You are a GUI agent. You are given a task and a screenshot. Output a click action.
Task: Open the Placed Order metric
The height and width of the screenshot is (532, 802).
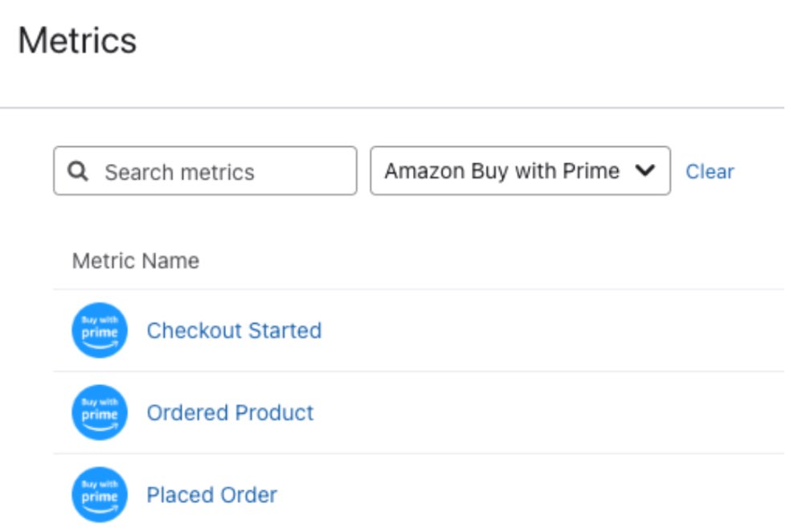pos(212,493)
